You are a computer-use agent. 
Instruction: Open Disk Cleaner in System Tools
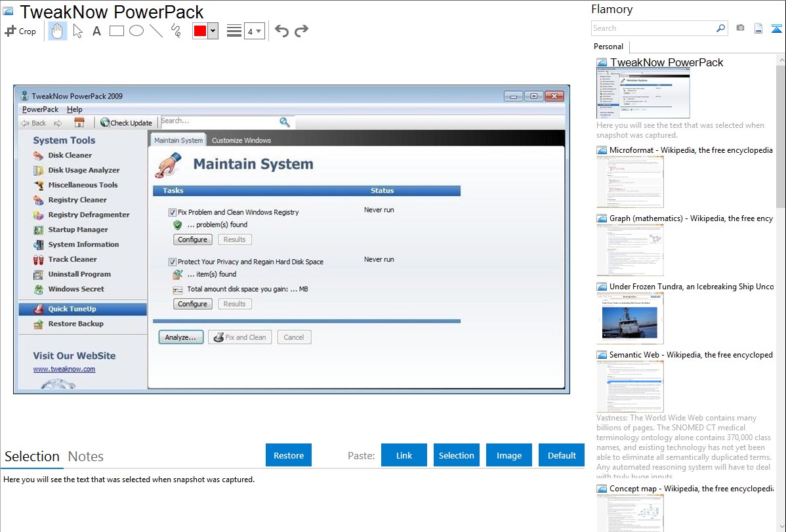click(70, 155)
